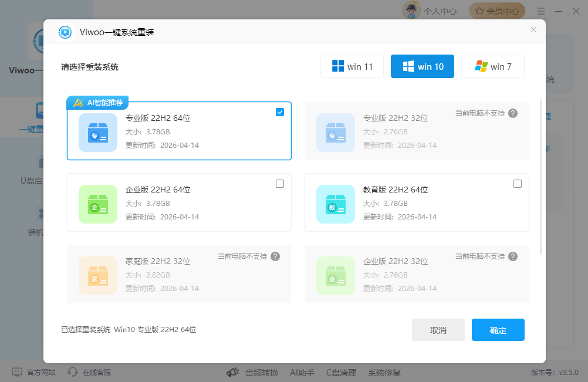Viewport: 588px width, 382px height.
Task: Open C盘清理 in the bottom bar
Action: [341, 373]
